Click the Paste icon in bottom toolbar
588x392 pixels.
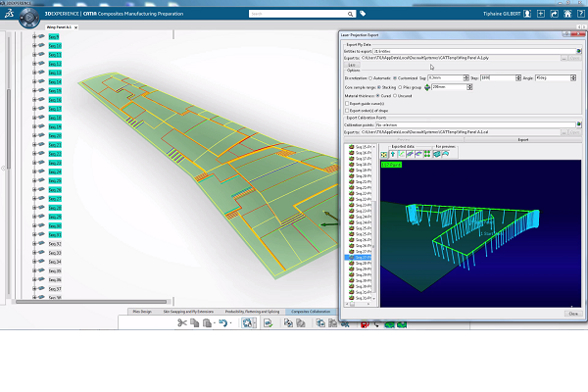(x=207, y=323)
